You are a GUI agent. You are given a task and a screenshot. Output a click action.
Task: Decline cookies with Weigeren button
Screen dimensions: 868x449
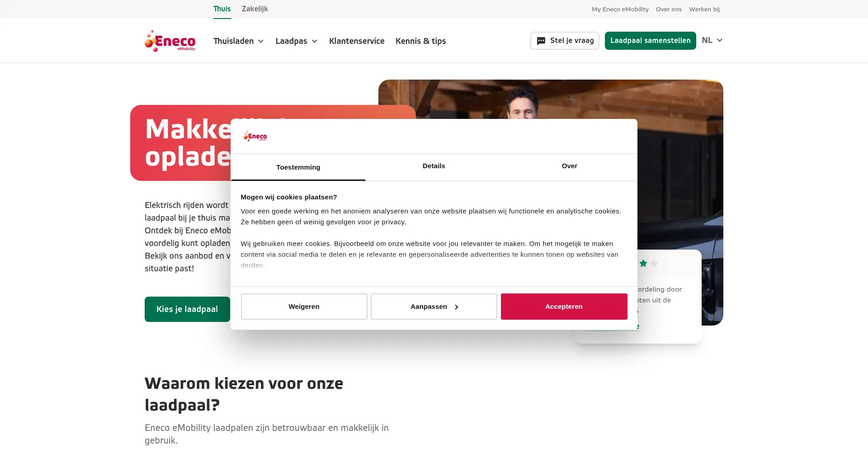pos(304,307)
